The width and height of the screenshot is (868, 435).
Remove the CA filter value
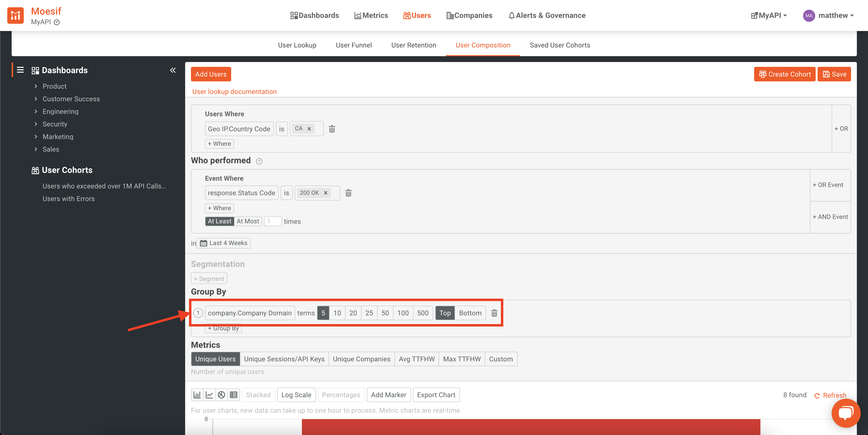pyautogui.click(x=309, y=129)
